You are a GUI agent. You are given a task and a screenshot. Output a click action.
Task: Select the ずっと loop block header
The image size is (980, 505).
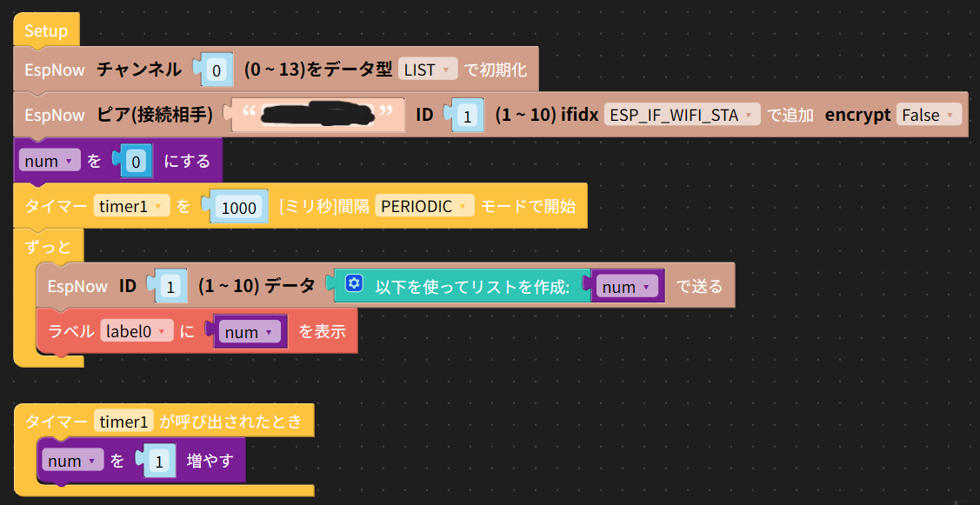click(x=48, y=246)
